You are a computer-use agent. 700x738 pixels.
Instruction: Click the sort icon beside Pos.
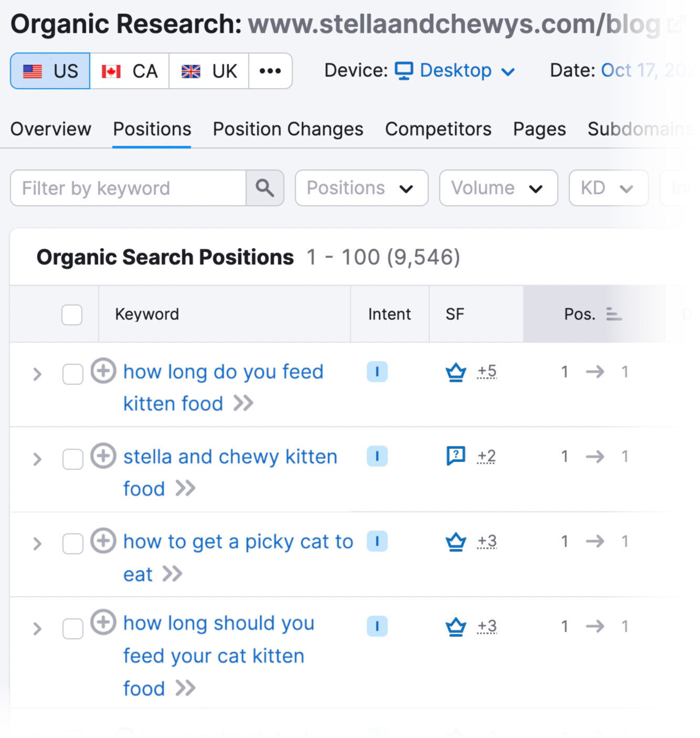614,314
